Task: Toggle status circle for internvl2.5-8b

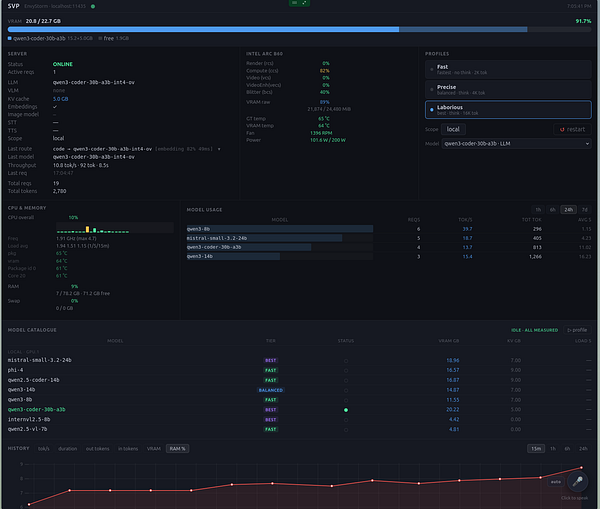Action: coord(346,420)
